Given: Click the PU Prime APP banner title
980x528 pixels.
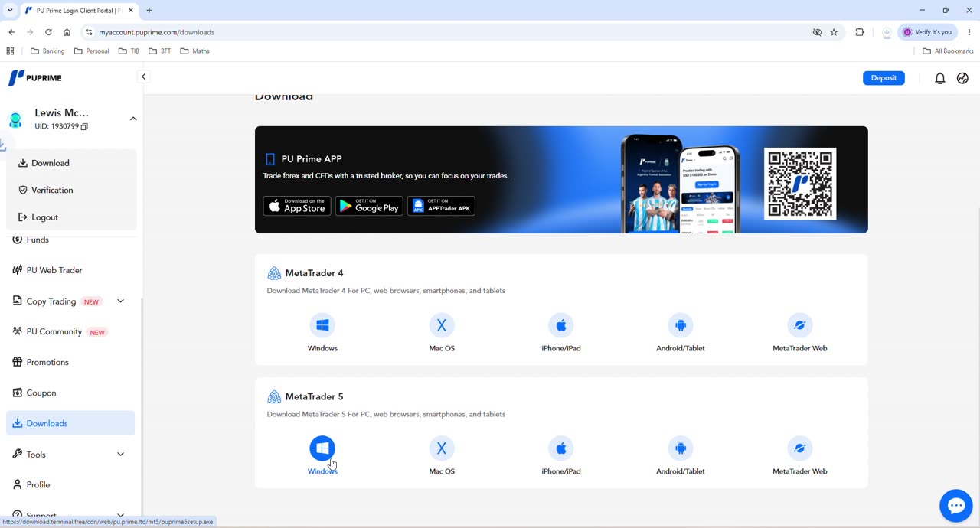Looking at the screenshot, I should 312,159.
